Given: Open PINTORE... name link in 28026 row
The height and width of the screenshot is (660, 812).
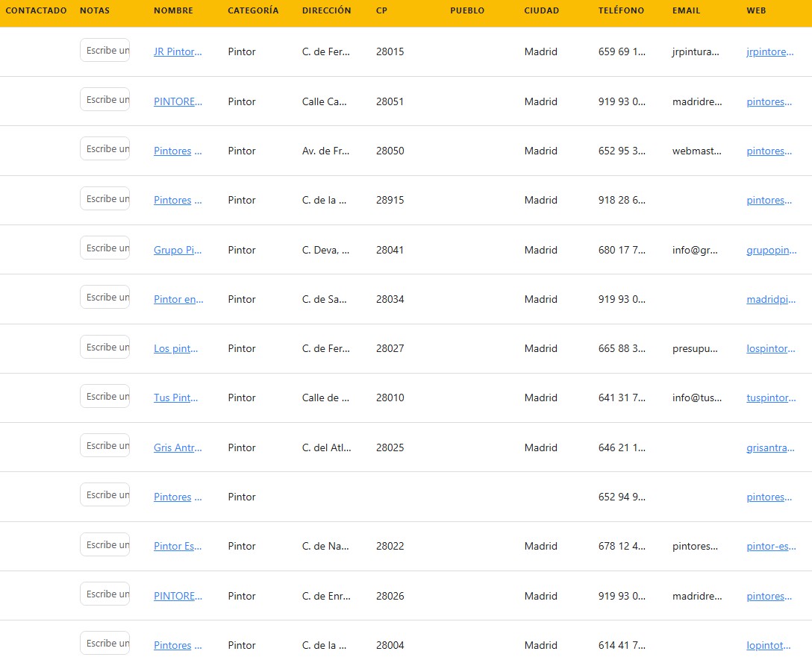Looking at the screenshot, I should [x=178, y=596].
